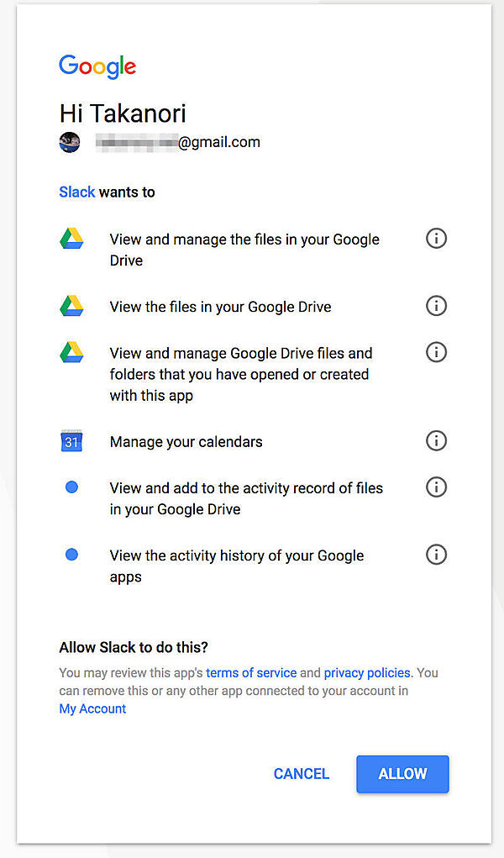Expand info for files opened with this app
This screenshot has height=858, width=504.
[436, 351]
